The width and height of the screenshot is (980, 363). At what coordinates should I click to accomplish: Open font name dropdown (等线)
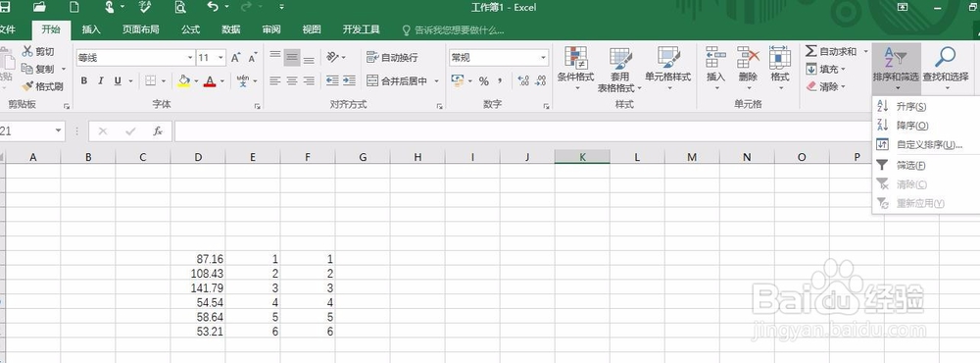pos(190,58)
